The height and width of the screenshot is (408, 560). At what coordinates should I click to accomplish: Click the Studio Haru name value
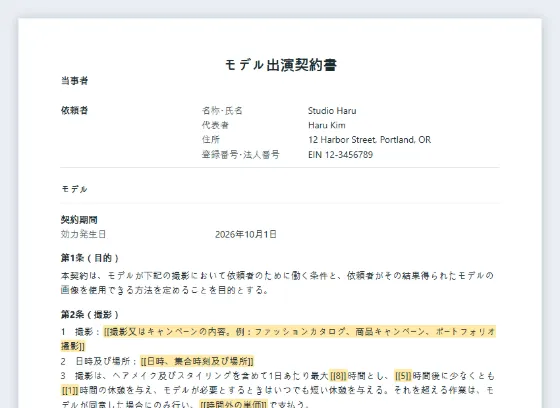coord(332,111)
